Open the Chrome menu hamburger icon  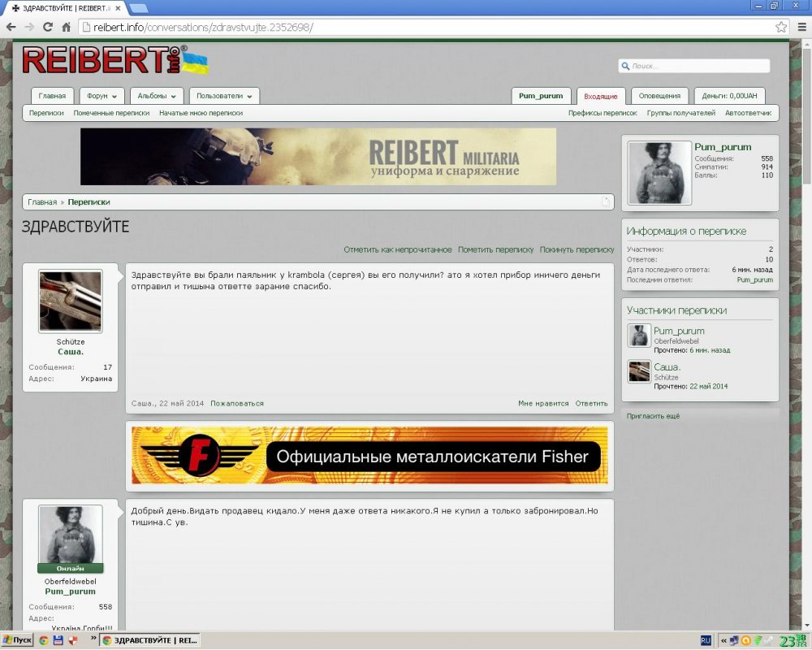coord(801,27)
